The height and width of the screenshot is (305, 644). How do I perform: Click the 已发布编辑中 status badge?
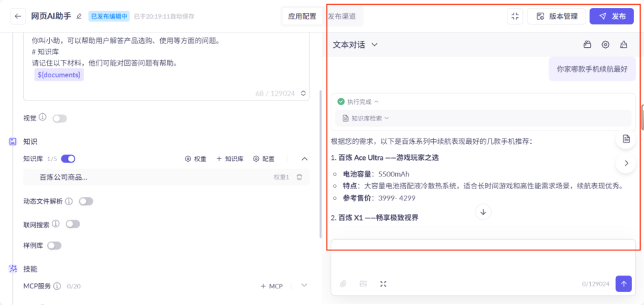tap(109, 17)
